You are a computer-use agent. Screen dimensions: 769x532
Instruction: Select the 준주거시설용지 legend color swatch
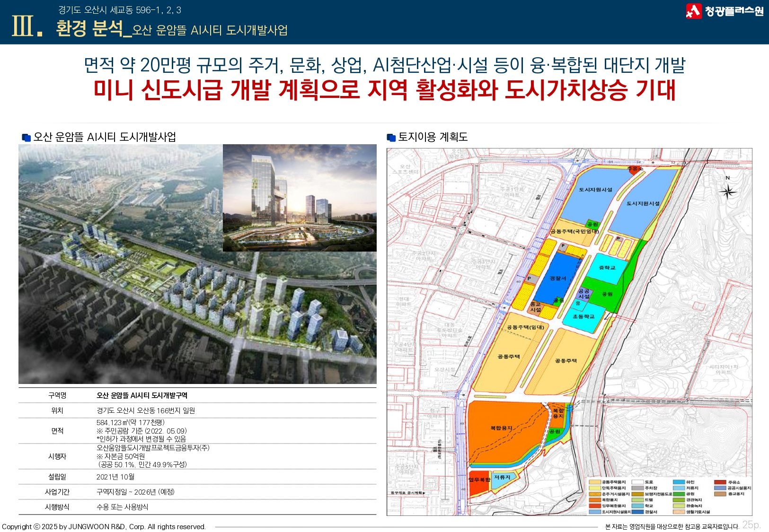595,494
